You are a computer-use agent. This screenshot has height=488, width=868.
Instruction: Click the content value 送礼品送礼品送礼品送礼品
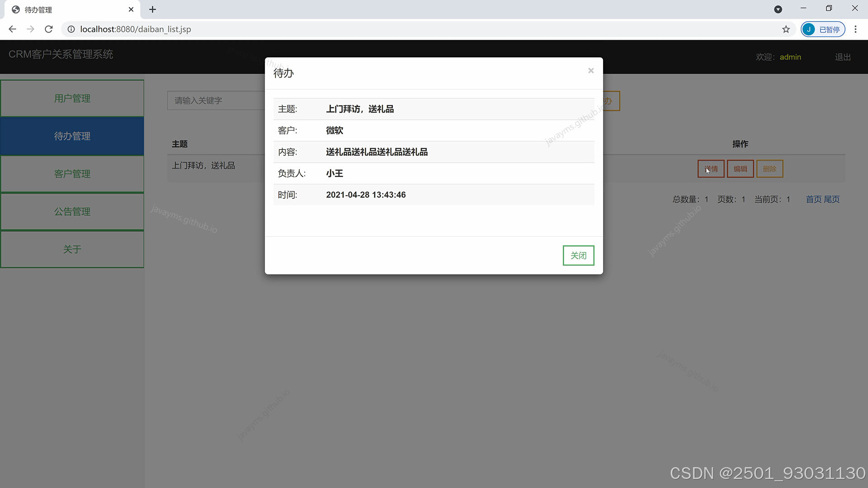coord(377,152)
